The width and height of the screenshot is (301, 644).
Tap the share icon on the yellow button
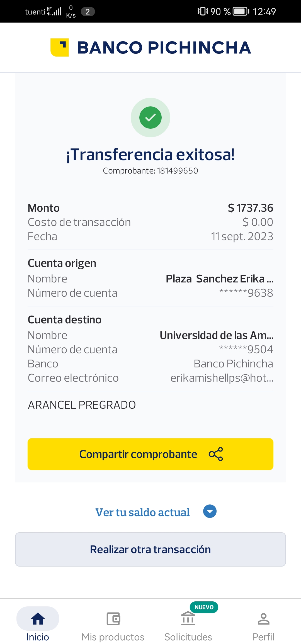pos(216,454)
